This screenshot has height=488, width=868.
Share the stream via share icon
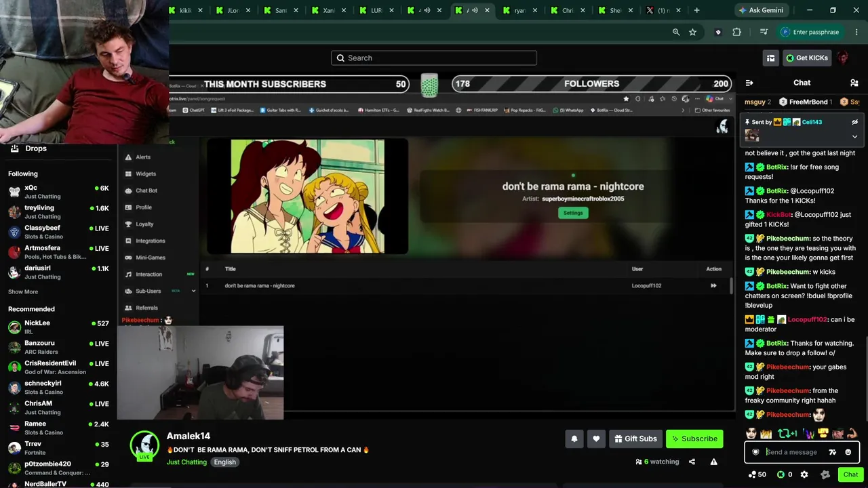(x=692, y=462)
